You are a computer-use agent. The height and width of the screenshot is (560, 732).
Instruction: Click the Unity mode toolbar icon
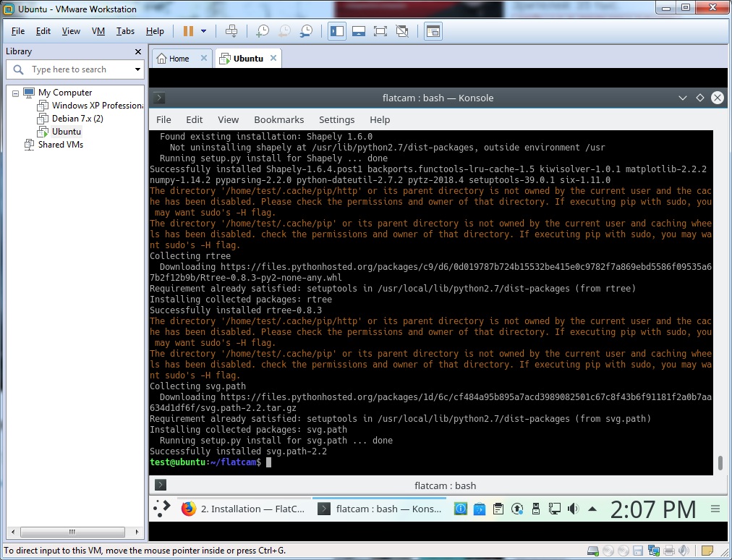pyautogui.click(x=402, y=31)
